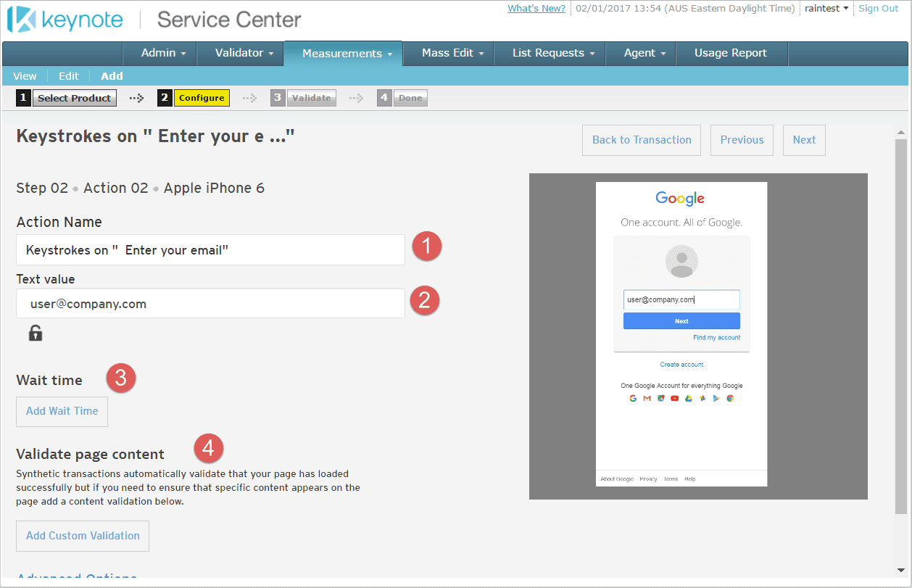Click the "Apple iPhone 6" device text

(214, 189)
